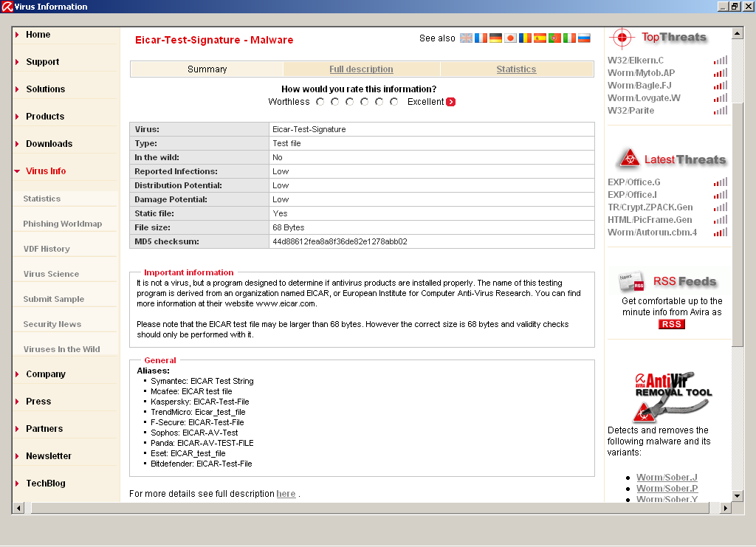Click threat level bars for TR/Crypt.ZPACK.Gen
This screenshot has width=756, height=547.
coord(721,207)
